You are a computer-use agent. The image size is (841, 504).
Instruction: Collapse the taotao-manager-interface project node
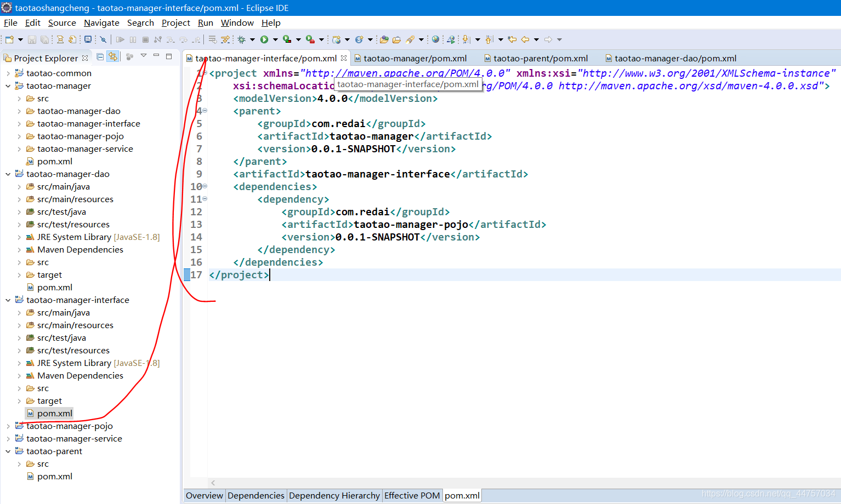pyautogui.click(x=8, y=300)
